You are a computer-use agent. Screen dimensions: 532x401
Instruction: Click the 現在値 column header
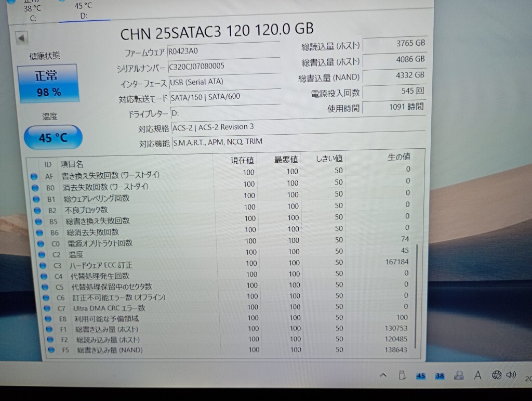[242, 161]
